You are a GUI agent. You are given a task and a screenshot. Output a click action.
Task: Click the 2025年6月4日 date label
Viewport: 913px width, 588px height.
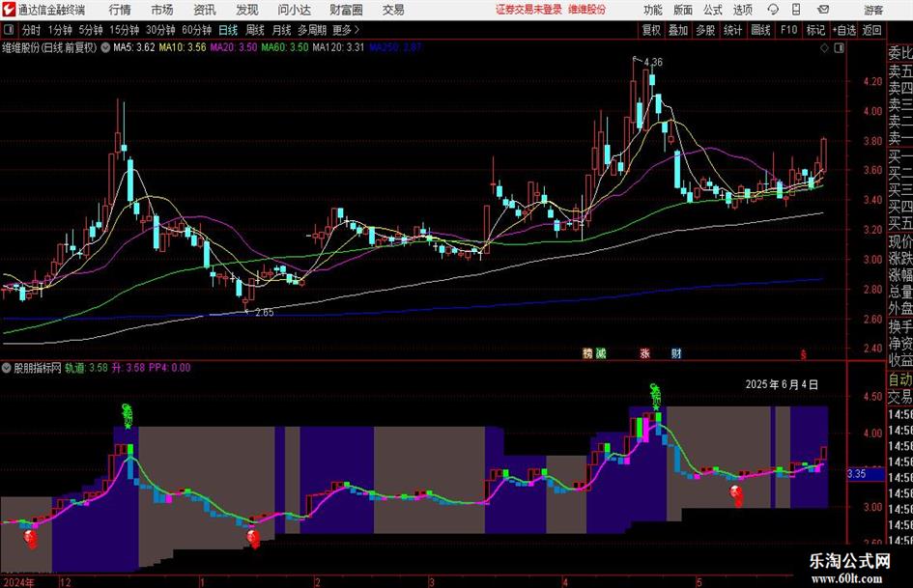[x=782, y=385]
